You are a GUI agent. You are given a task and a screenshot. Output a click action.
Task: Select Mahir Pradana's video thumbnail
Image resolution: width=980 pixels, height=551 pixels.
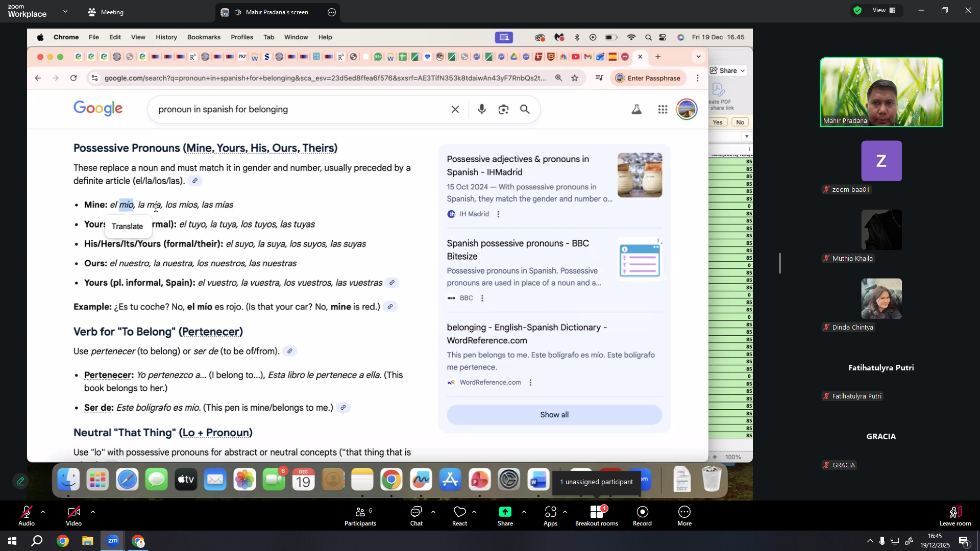point(881,92)
